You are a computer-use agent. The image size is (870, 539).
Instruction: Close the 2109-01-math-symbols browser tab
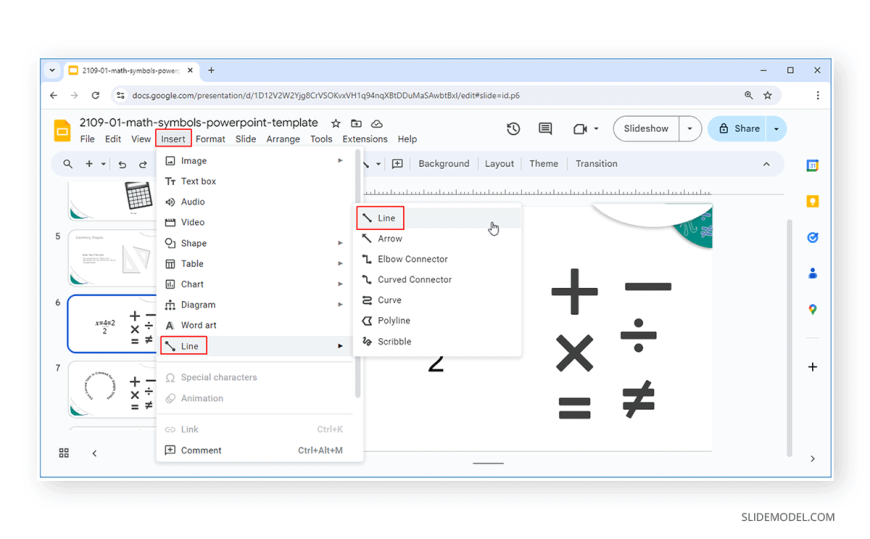[x=190, y=70]
